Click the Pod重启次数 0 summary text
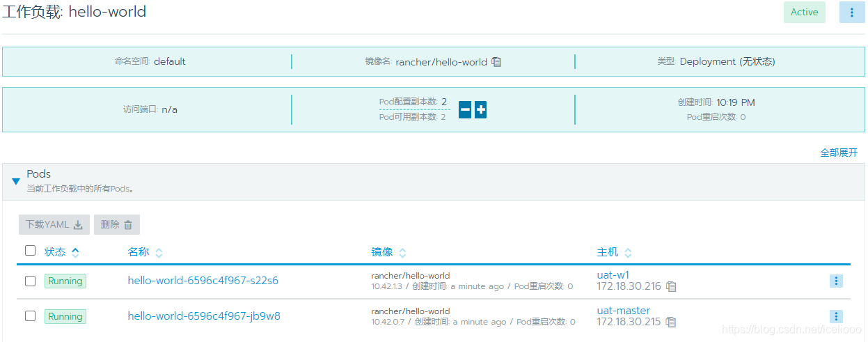 click(x=716, y=117)
